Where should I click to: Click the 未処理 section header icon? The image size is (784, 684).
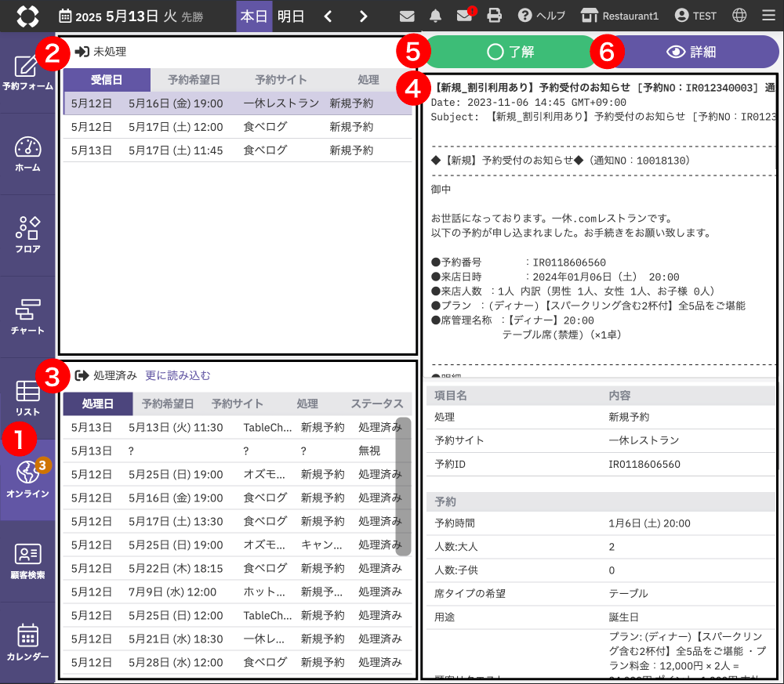pyautogui.click(x=82, y=52)
